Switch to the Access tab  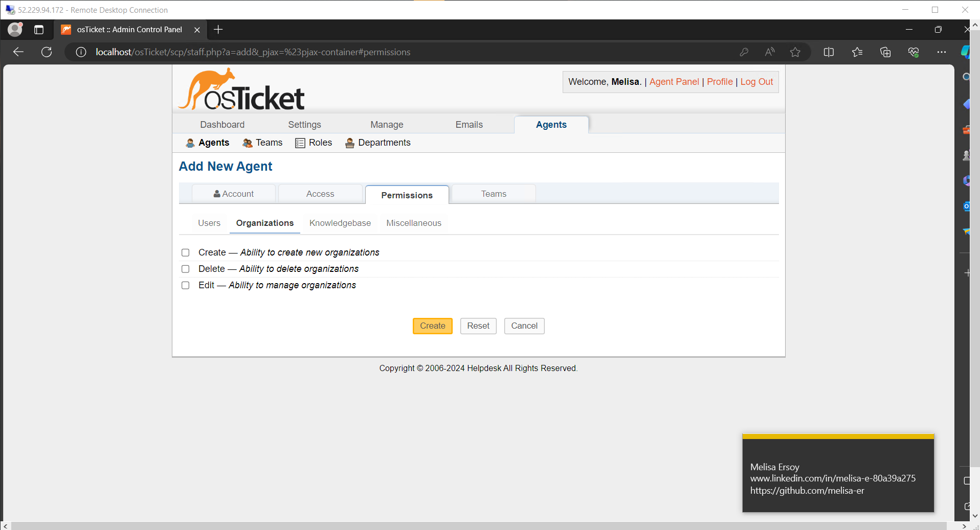[x=320, y=194]
